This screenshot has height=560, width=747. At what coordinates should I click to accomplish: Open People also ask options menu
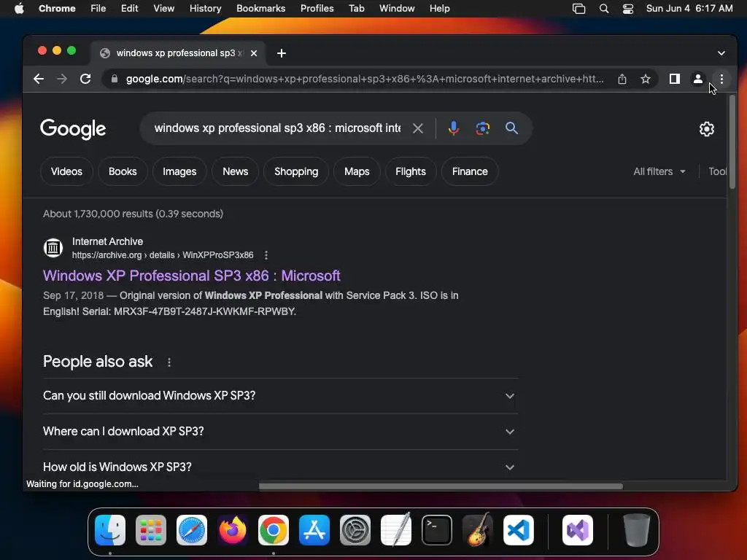(x=169, y=362)
